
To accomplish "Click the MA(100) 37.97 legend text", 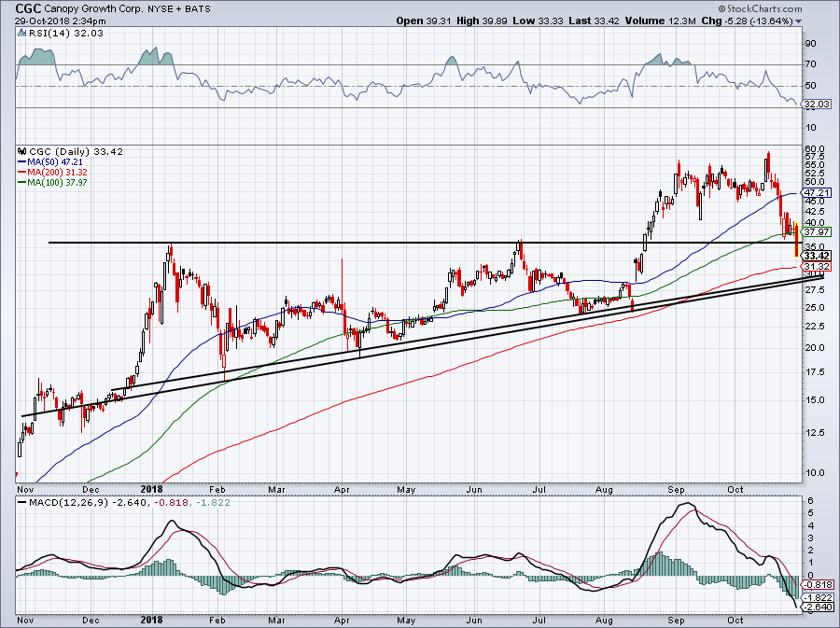I will click(58, 182).
